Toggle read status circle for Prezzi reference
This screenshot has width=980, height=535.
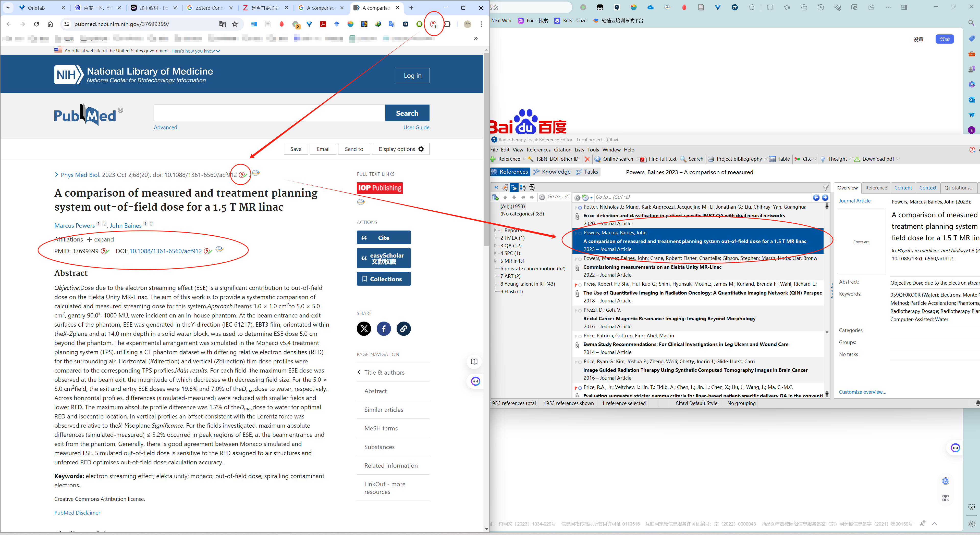(x=580, y=311)
